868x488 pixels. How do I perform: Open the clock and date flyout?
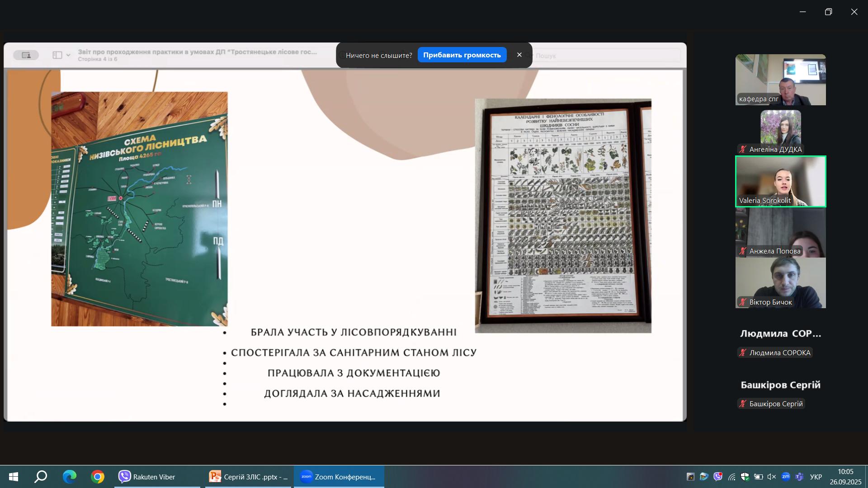click(845, 477)
